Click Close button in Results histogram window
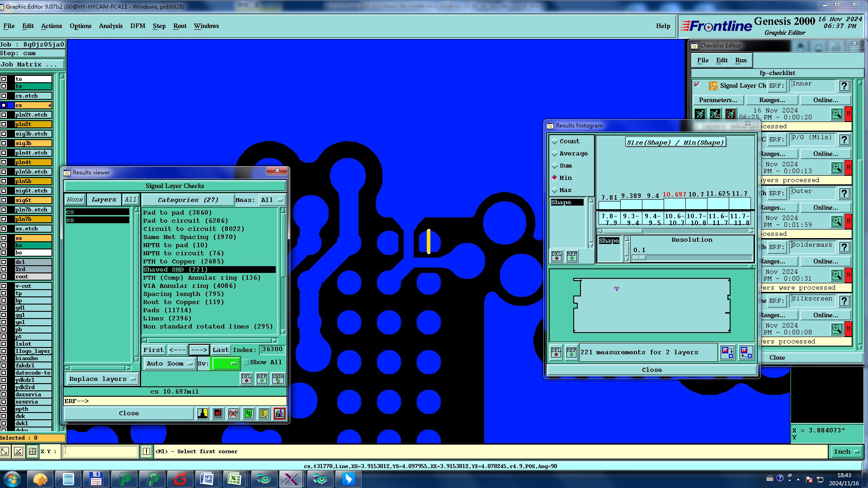868x488 pixels. point(651,370)
